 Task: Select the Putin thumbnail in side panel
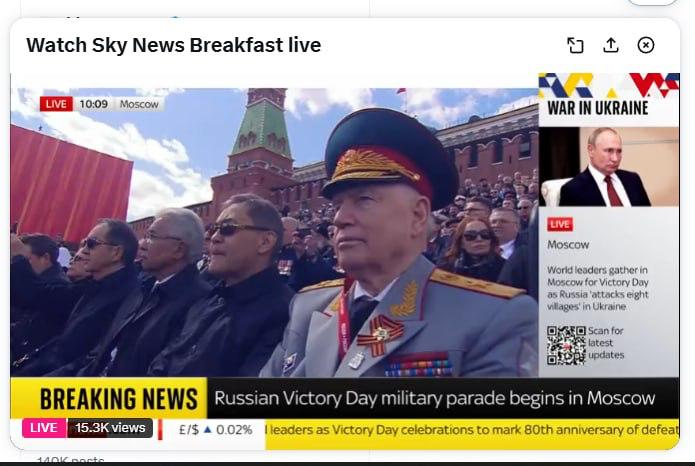pos(609,167)
